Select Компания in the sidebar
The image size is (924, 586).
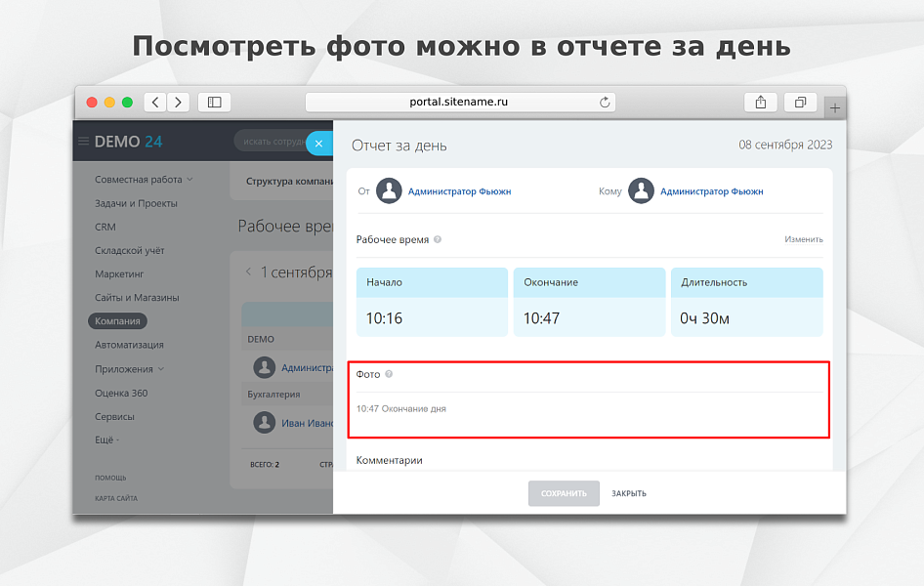coord(117,321)
